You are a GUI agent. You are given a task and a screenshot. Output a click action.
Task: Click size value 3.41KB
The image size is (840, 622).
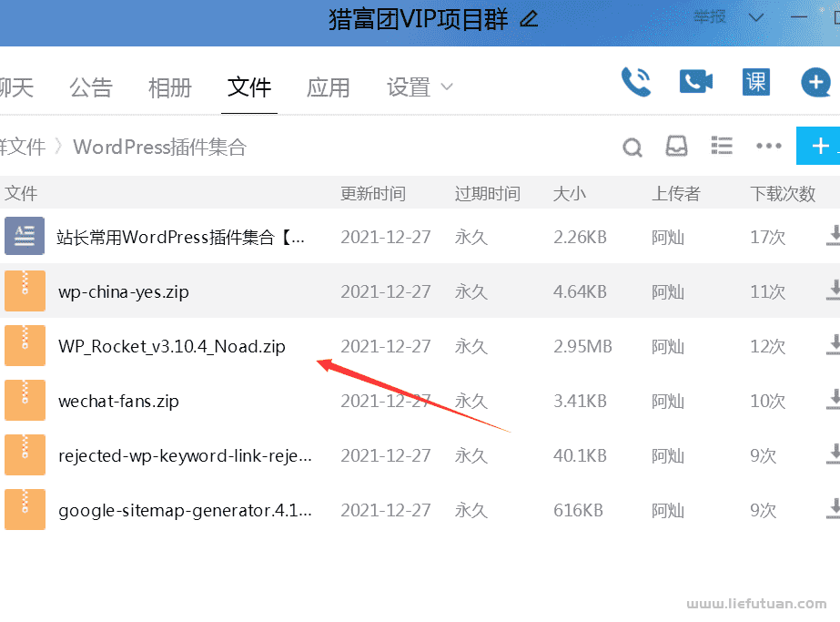[580, 401]
